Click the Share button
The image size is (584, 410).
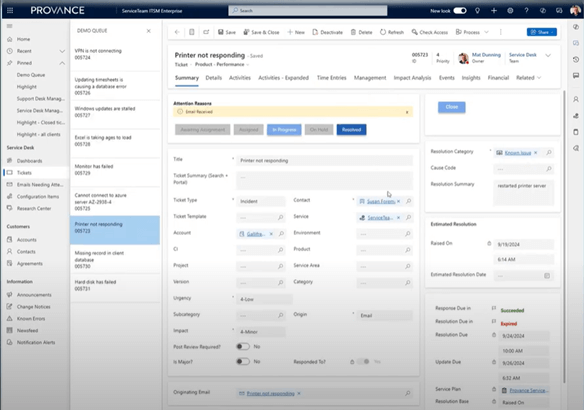coord(542,32)
